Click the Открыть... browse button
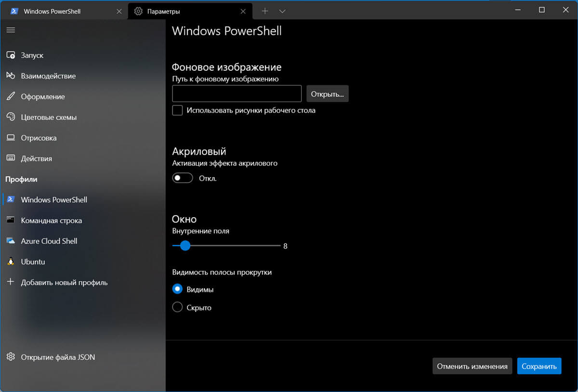The width and height of the screenshot is (578, 392). (328, 94)
